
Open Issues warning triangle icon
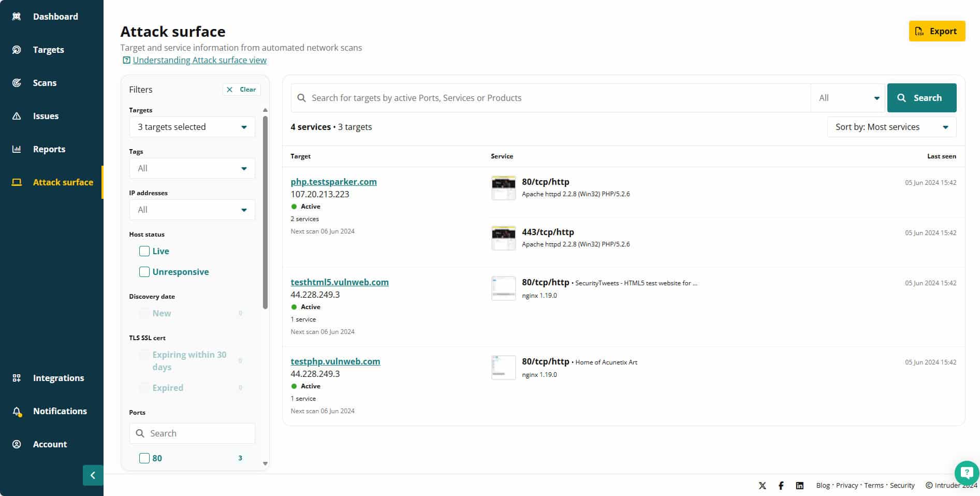(17, 116)
